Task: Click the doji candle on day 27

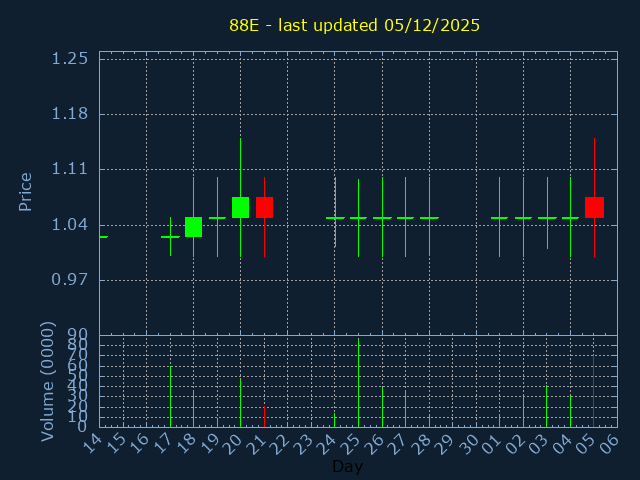Action: [x=405, y=218]
